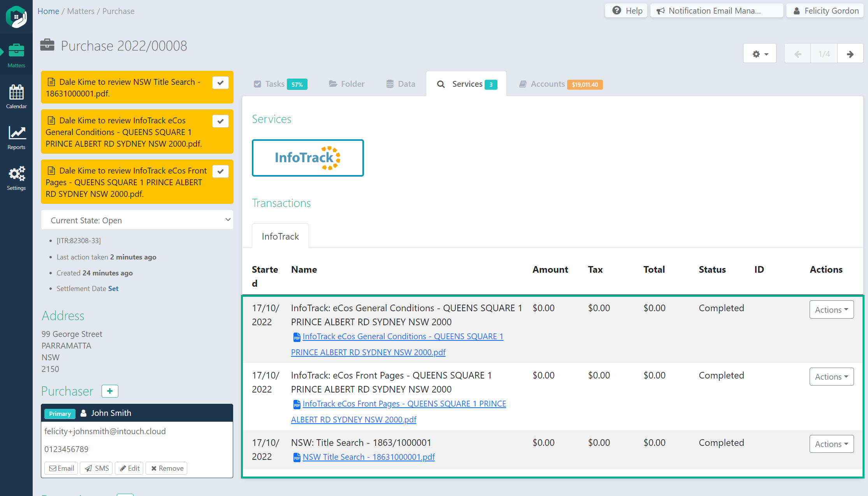Launch the InfoTrack service tile
This screenshot has height=496, width=868.
307,158
